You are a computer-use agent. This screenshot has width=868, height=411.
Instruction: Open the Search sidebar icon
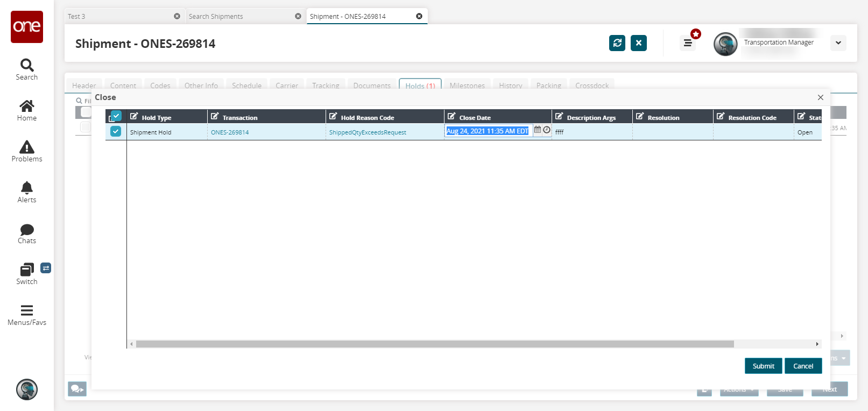point(27,69)
